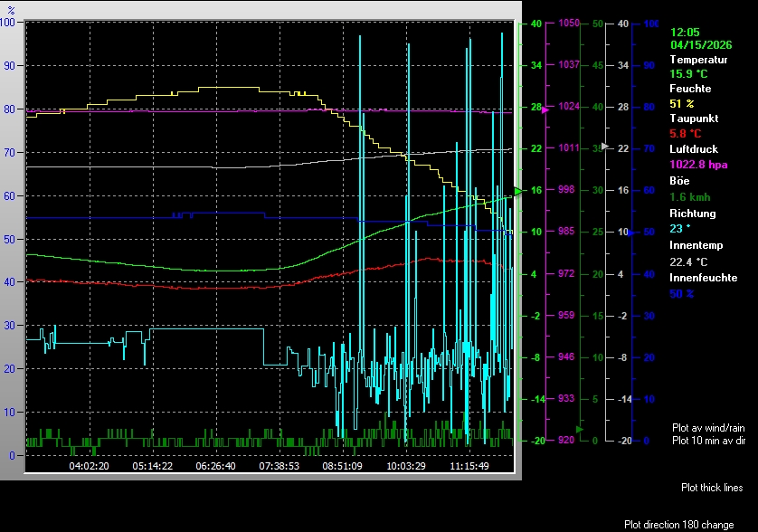Click the Taupunkt legend label

click(692, 119)
